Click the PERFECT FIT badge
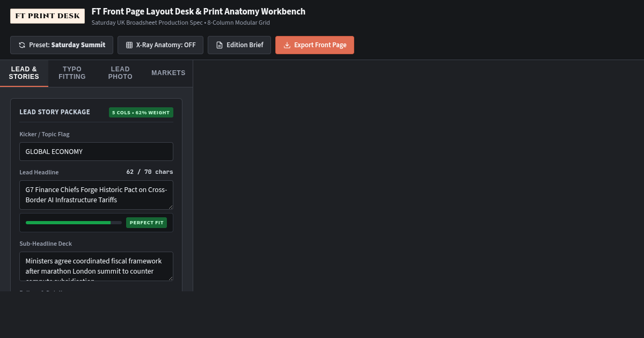 147,223
